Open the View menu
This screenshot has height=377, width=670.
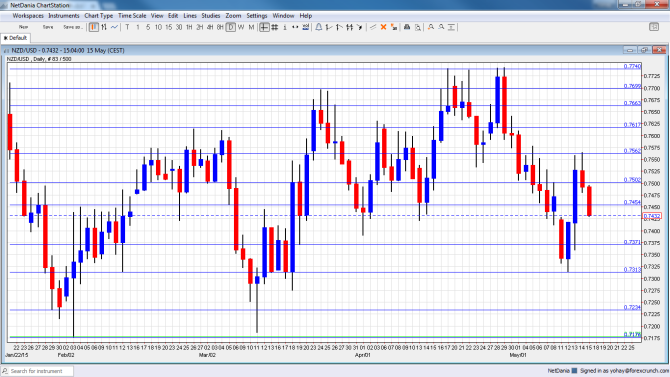point(157,16)
